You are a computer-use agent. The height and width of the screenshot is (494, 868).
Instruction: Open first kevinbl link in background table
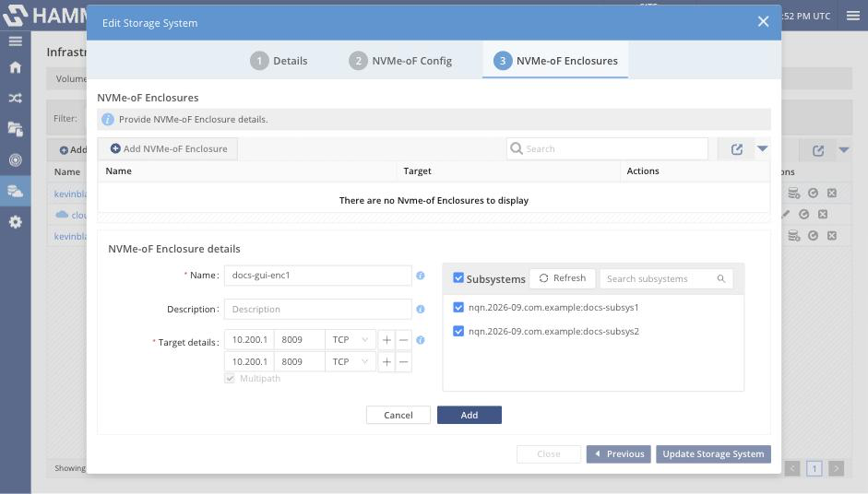pyautogui.click(x=70, y=194)
